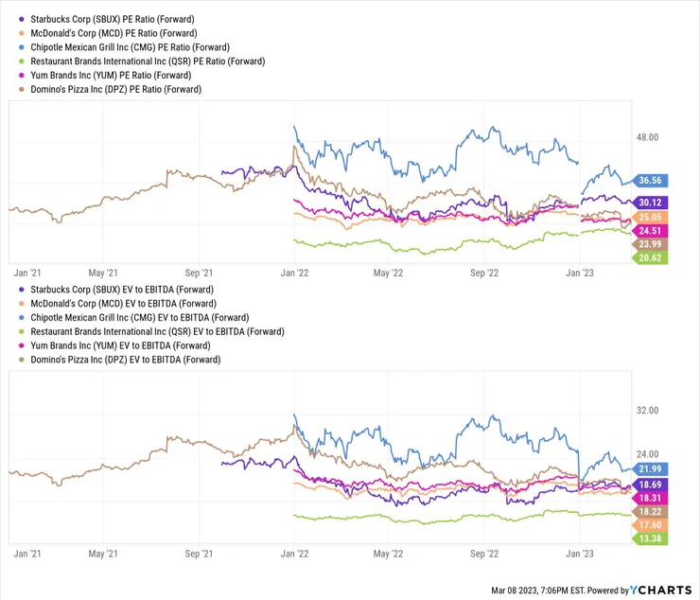Click the Starbucks PE Ratio legend dot
Screen dimensions: 700x600
22,18
